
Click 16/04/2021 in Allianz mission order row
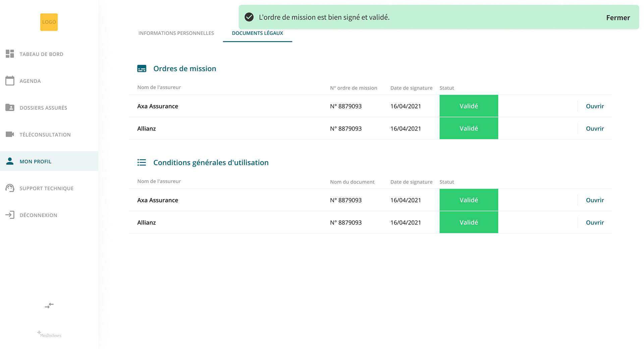[x=406, y=129]
